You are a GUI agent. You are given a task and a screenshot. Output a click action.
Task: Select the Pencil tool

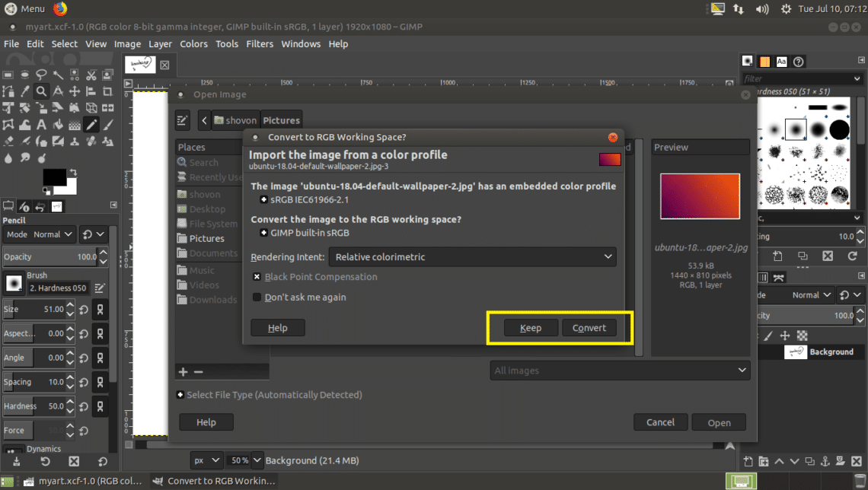point(91,125)
